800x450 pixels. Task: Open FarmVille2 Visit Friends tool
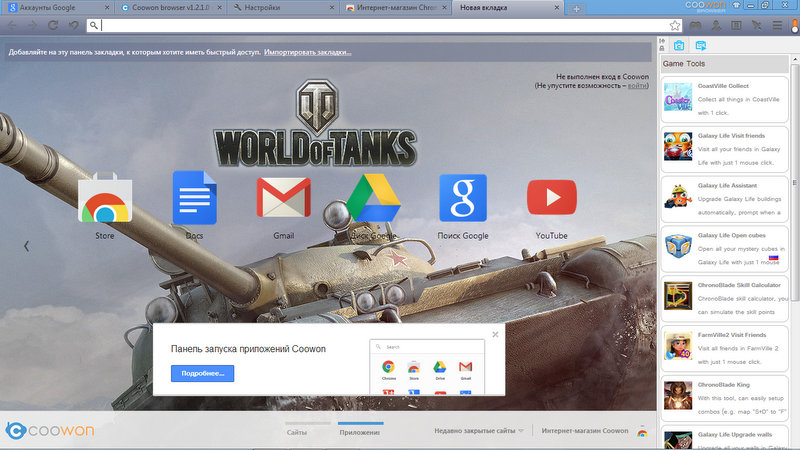coord(724,348)
